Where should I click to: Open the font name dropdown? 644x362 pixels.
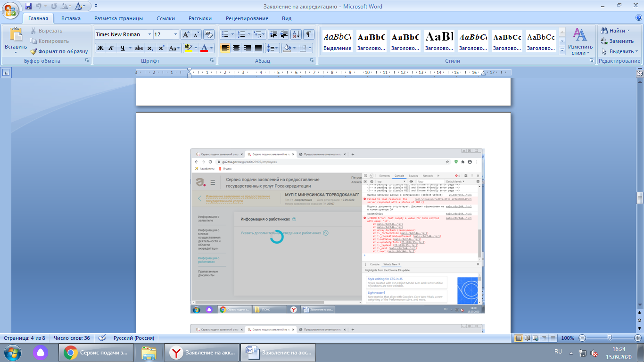click(149, 34)
